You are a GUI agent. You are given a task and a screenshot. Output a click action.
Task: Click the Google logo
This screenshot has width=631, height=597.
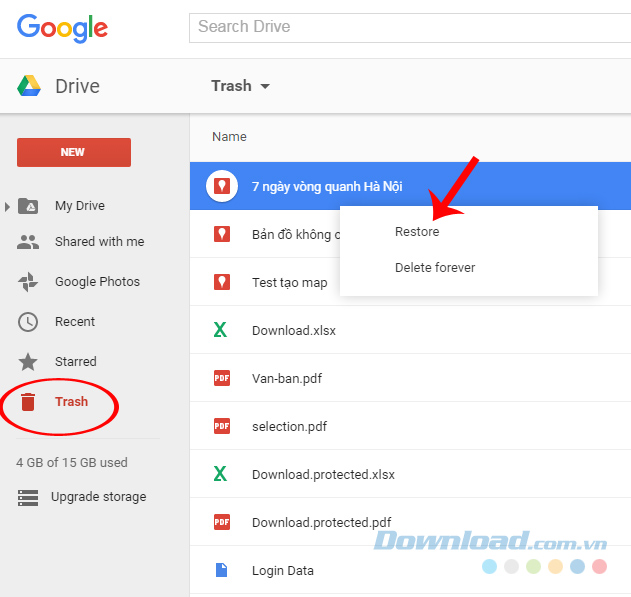tap(62, 28)
